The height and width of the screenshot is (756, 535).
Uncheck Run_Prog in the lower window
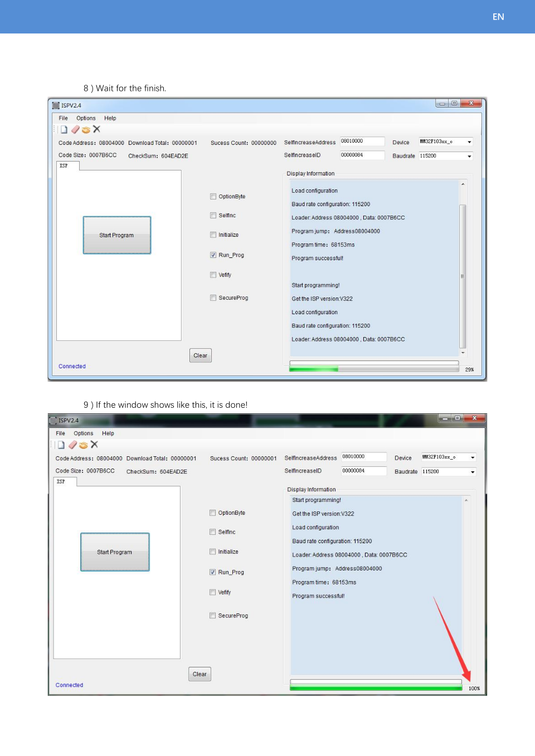point(212,572)
